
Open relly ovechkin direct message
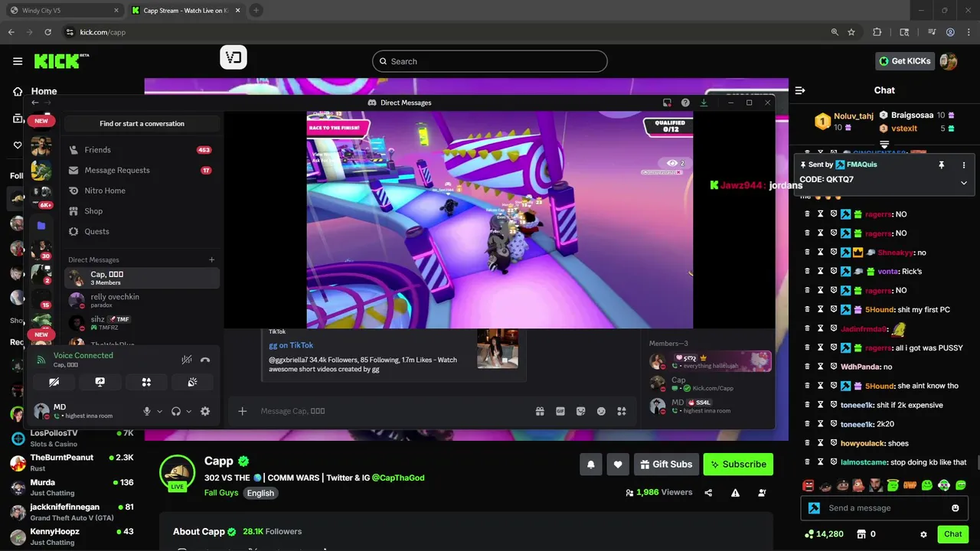click(x=142, y=300)
